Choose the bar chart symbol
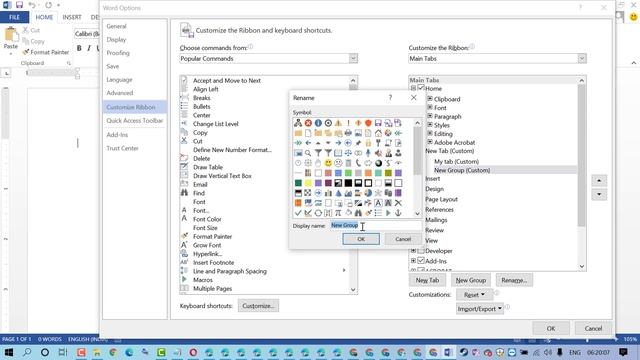This screenshot has width=640, height=360. tap(328, 193)
